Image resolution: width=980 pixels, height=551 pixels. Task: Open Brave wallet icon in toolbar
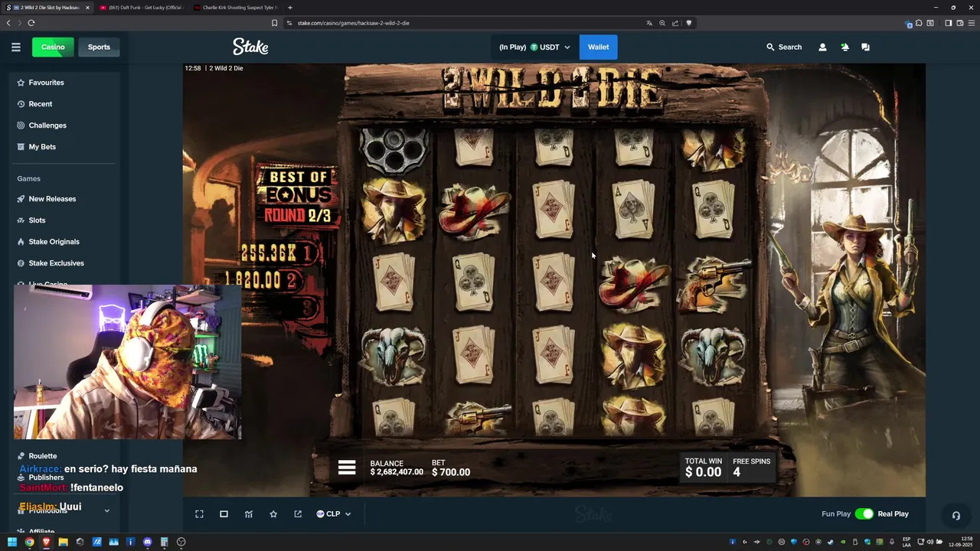coord(960,23)
